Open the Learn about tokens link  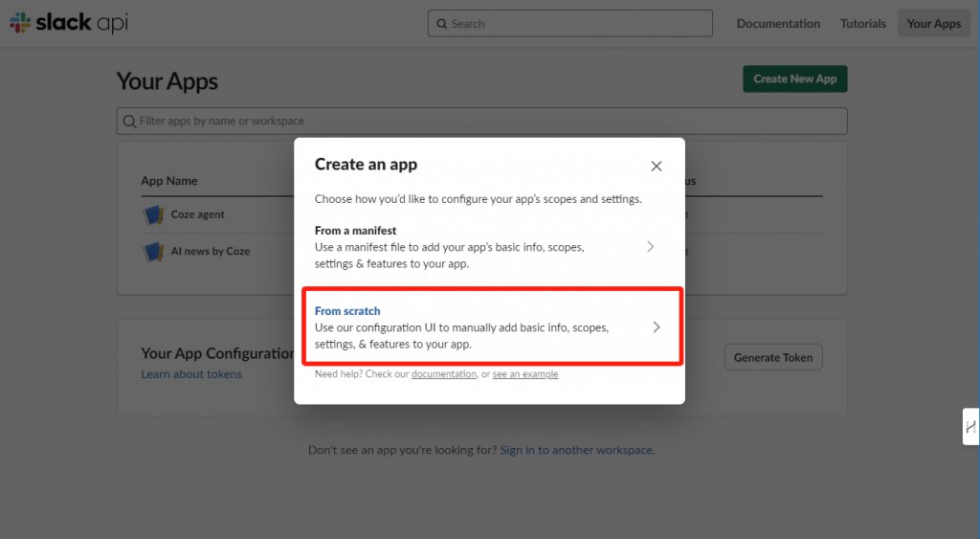coord(191,374)
